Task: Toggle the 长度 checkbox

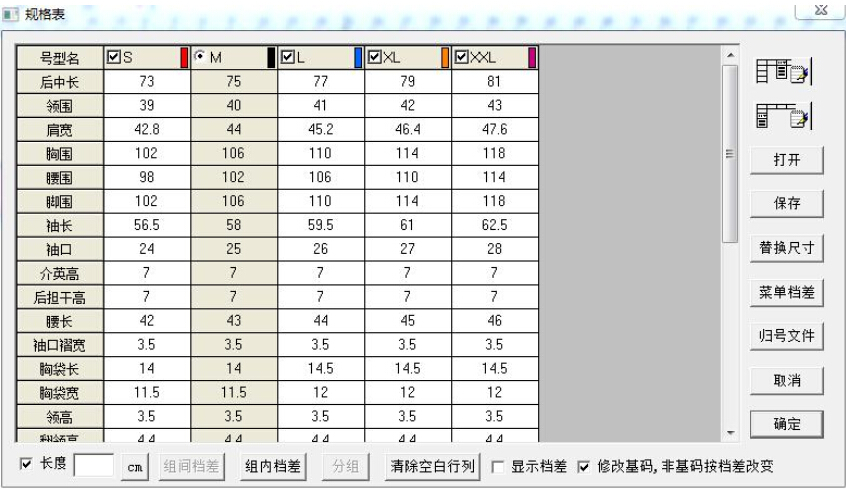Action: coord(26,465)
